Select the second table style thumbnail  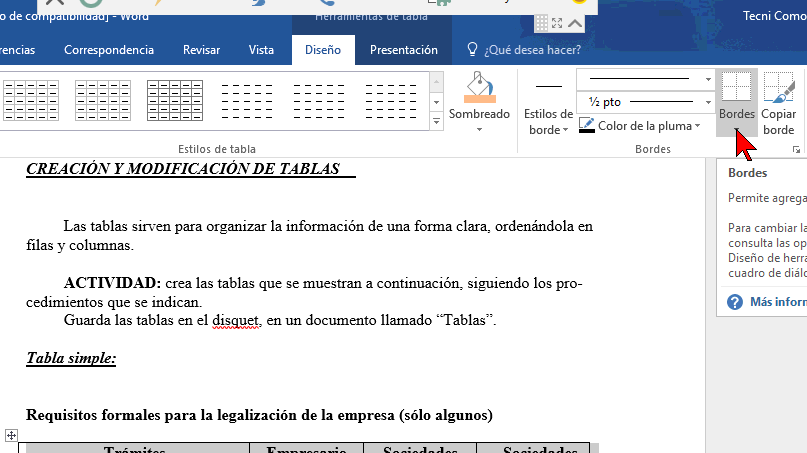103,100
